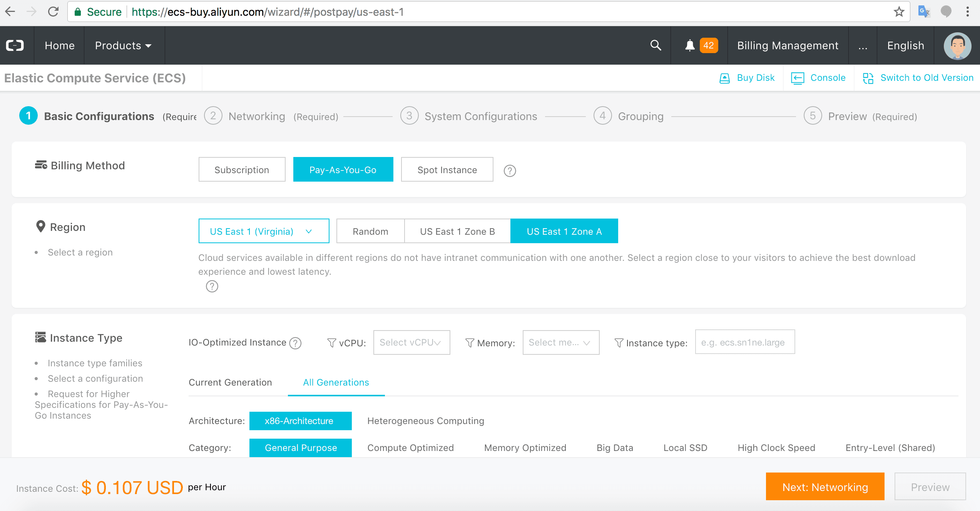Viewport: 980px width, 511px height.
Task: Switch to Current Generation tab
Action: (x=230, y=382)
